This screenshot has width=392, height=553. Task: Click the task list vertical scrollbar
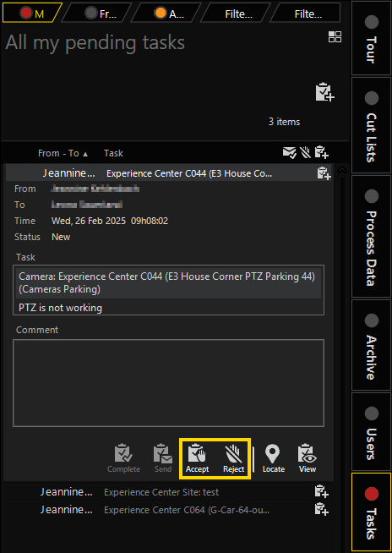click(342, 353)
